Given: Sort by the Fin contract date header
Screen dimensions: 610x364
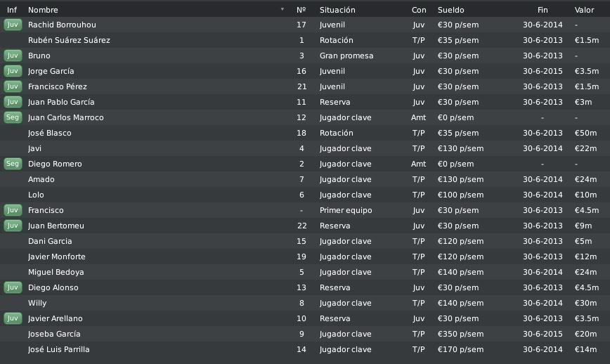Looking at the screenshot, I should click(543, 10).
